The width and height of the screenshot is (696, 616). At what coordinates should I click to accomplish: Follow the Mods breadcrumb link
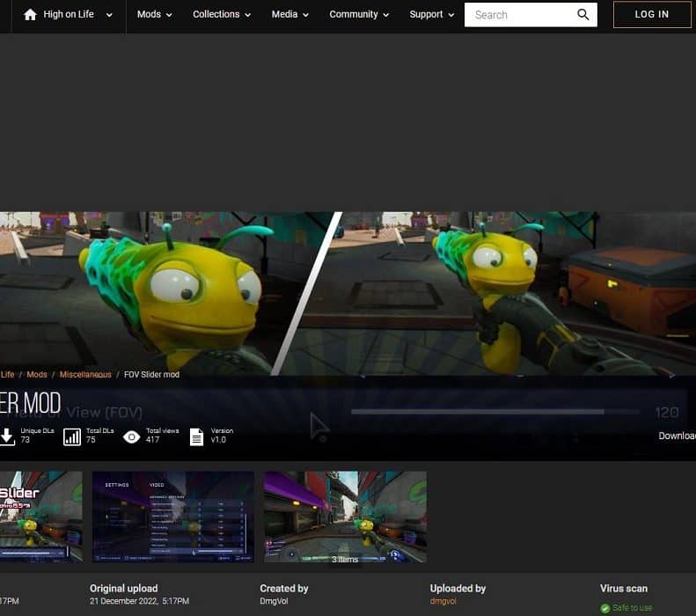point(37,375)
